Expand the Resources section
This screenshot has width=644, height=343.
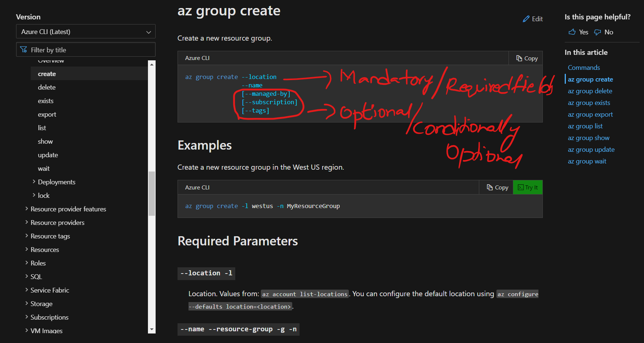coord(27,249)
